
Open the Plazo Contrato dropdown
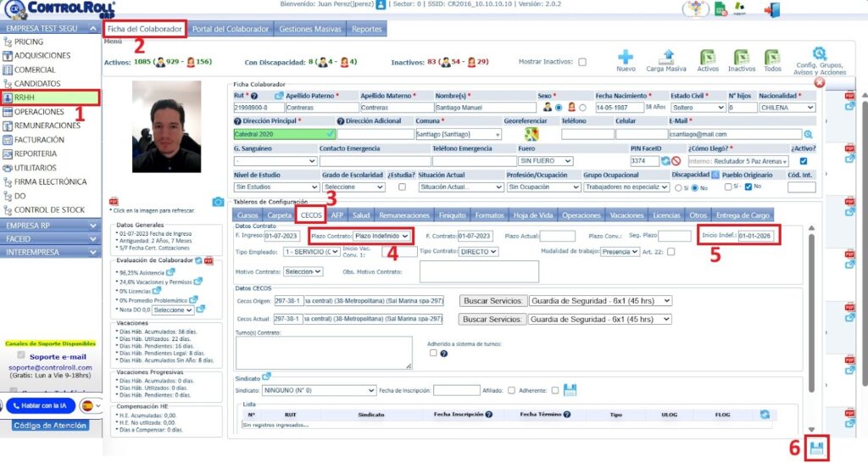tap(382, 236)
